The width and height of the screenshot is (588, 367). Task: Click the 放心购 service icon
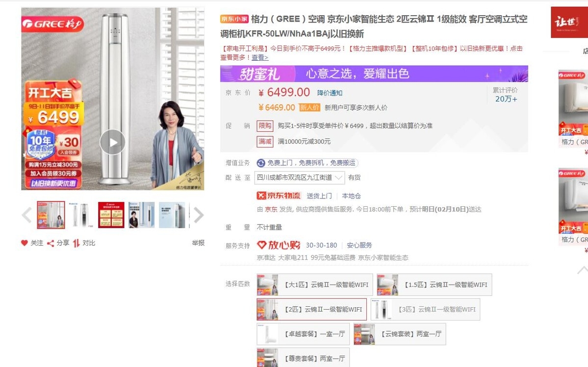coord(279,245)
